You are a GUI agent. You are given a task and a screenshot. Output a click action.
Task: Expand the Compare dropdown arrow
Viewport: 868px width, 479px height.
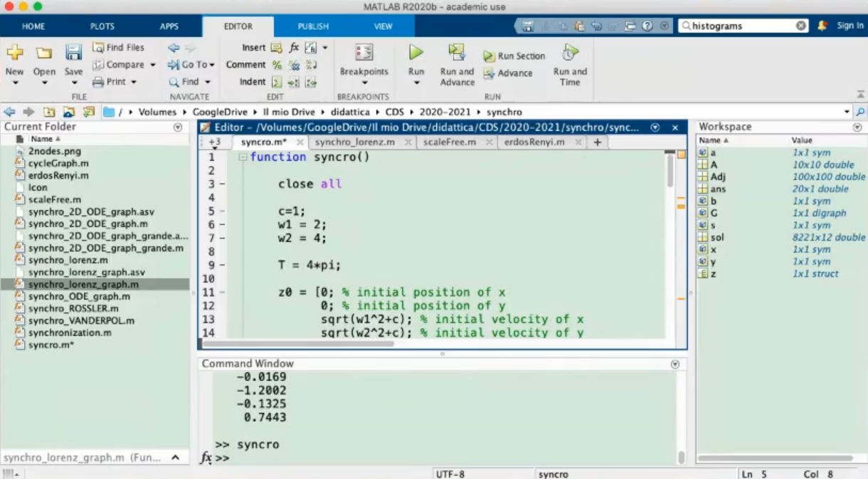point(153,65)
